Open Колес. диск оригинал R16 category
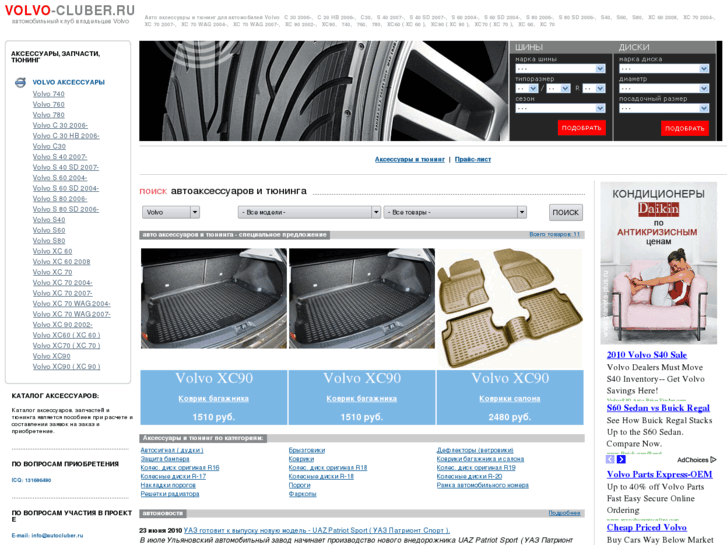The width and height of the screenshot is (727, 545). 180,468
